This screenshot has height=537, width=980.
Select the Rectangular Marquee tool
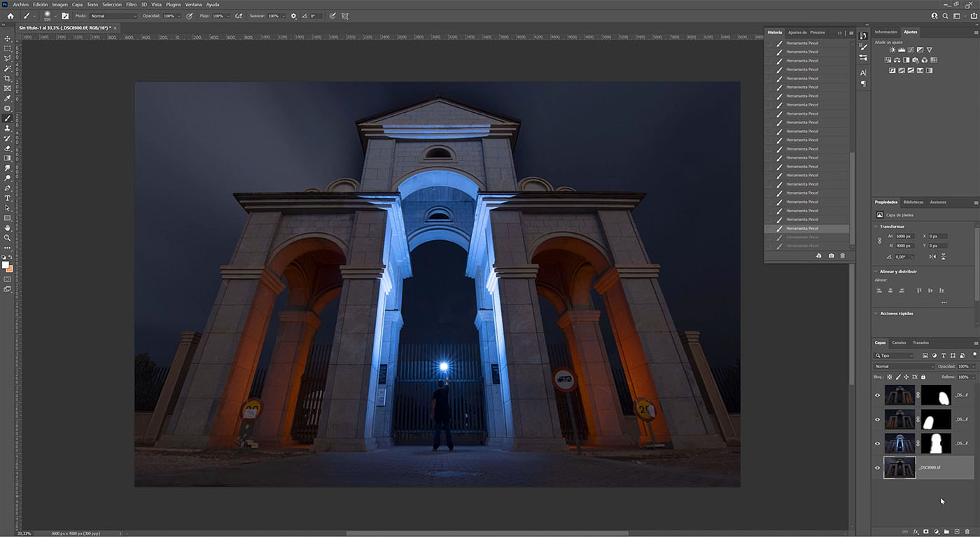[8, 48]
